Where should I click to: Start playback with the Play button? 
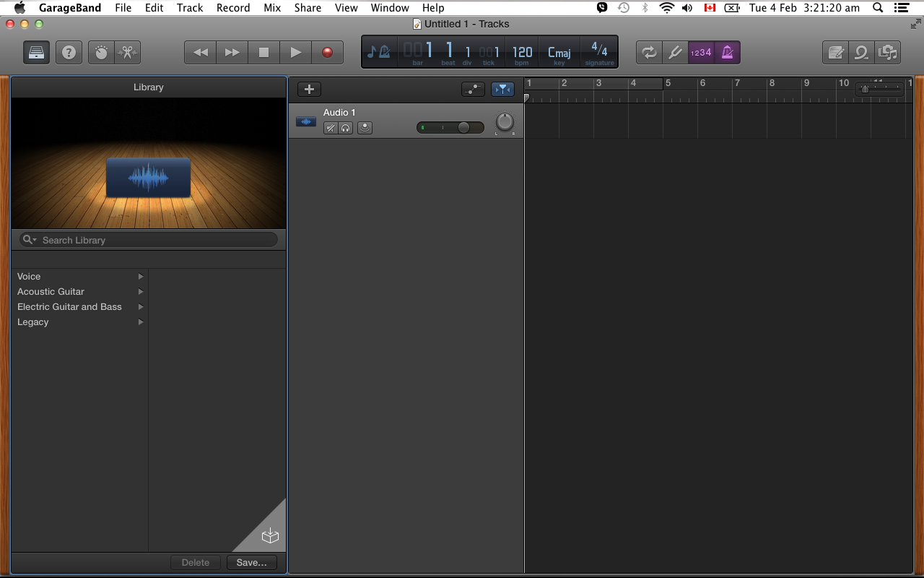tap(295, 53)
